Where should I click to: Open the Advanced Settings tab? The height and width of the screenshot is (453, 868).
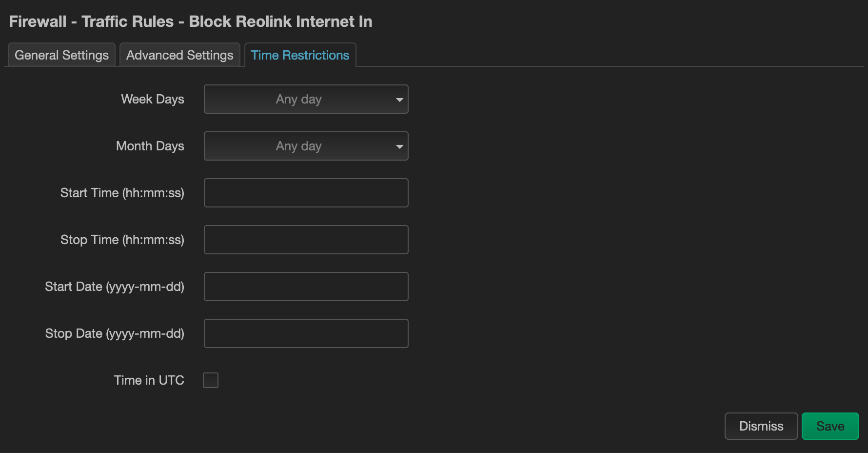(x=179, y=55)
